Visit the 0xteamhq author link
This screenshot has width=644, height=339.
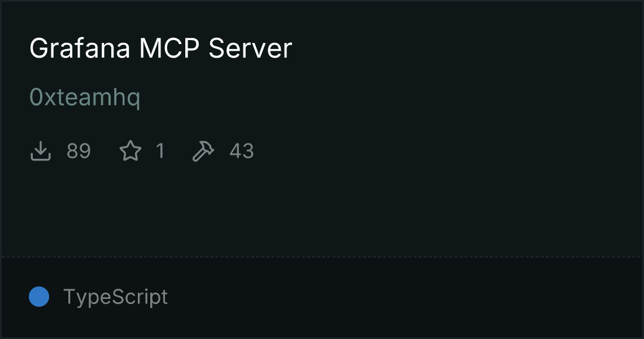[x=85, y=98]
